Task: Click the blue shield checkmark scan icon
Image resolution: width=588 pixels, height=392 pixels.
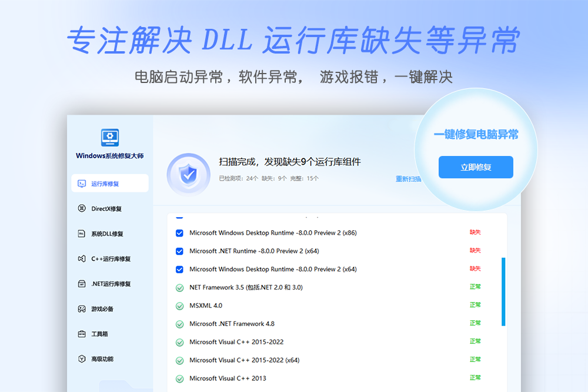Action: point(188,174)
